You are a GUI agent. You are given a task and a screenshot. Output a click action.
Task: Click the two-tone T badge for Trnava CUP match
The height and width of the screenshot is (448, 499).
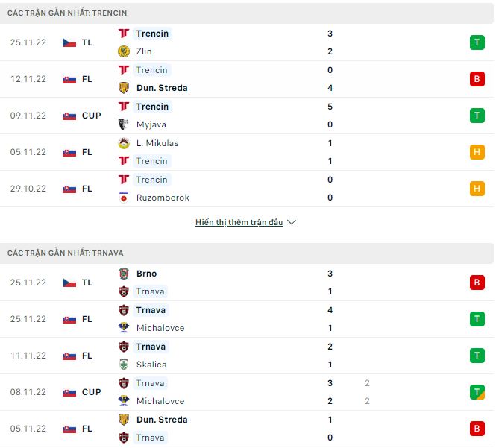477,392
